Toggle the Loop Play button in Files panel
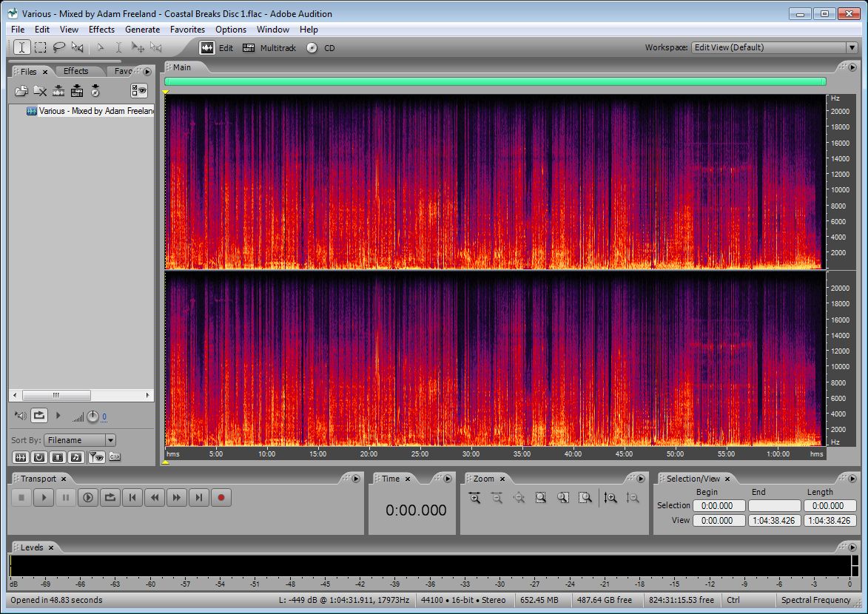This screenshot has height=614, width=868. click(x=39, y=416)
